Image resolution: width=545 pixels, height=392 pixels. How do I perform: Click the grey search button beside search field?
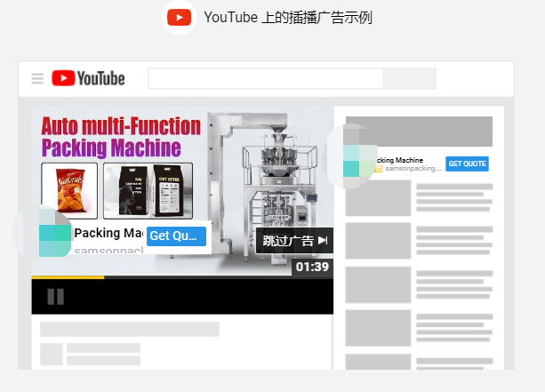coord(409,78)
